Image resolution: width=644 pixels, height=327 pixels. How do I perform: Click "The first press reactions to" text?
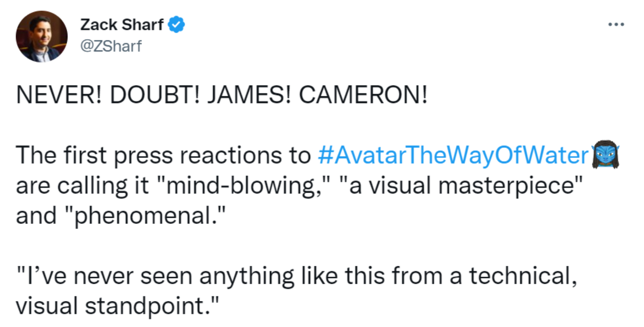click(x=163, y=155)
